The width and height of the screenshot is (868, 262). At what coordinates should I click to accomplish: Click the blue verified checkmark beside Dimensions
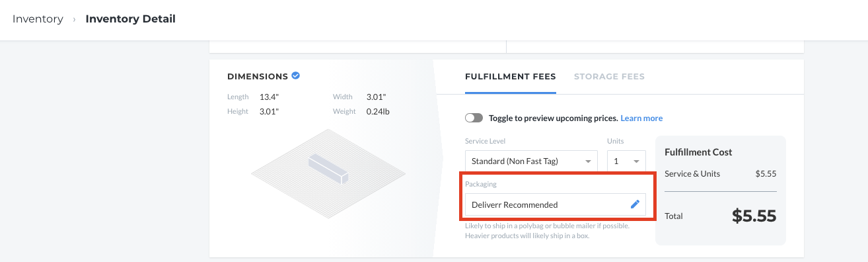coord(296,76)
